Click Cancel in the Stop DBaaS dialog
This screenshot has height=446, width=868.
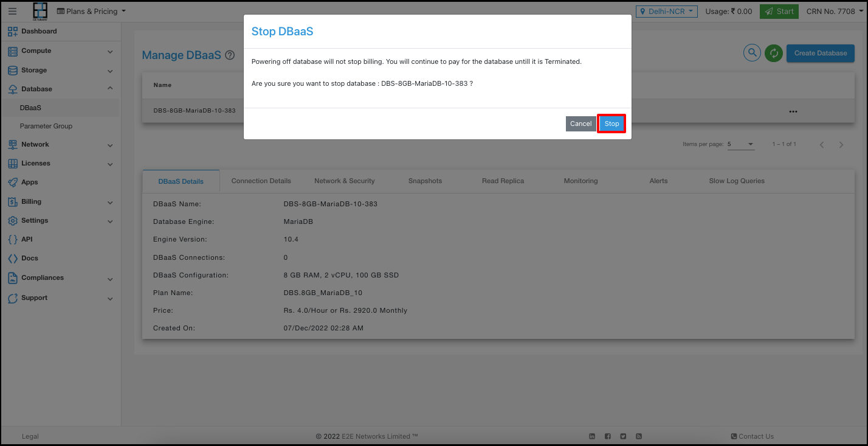coord(580,124)
